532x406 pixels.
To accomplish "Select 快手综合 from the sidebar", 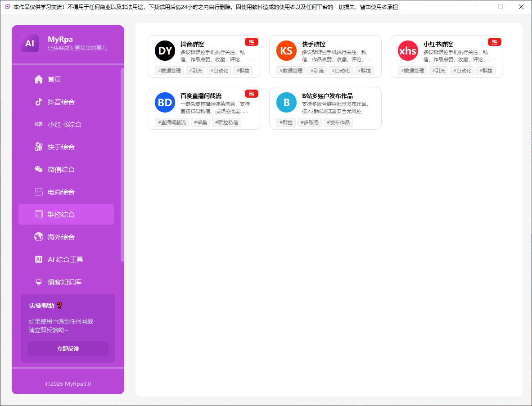I will pos(66,147).
